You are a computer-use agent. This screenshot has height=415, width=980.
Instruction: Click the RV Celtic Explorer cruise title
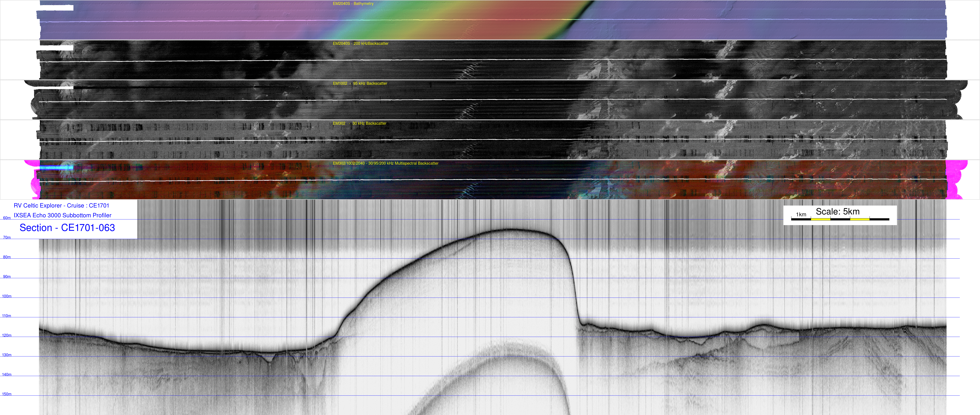61,205
